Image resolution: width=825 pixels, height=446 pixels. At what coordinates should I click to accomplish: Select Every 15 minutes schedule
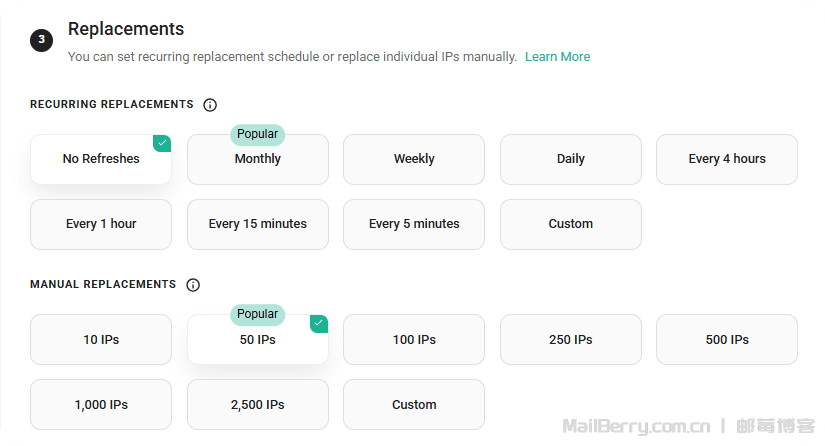[258, 224]
